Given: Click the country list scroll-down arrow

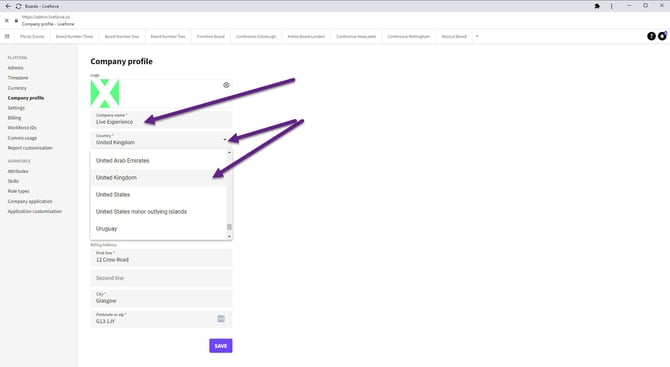Looking at the screenshot, I should [x=229, y=236].
